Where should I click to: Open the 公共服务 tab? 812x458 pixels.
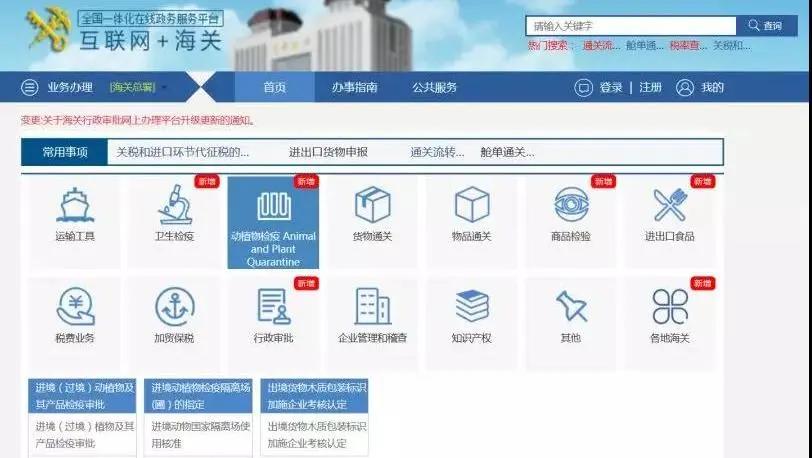tap(435, 88)
